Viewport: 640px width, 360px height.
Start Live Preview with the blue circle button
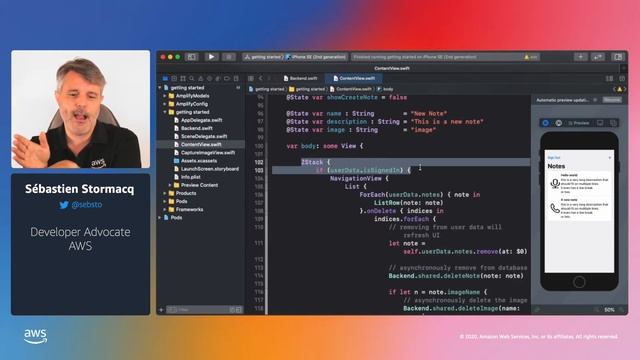point(545,123)
